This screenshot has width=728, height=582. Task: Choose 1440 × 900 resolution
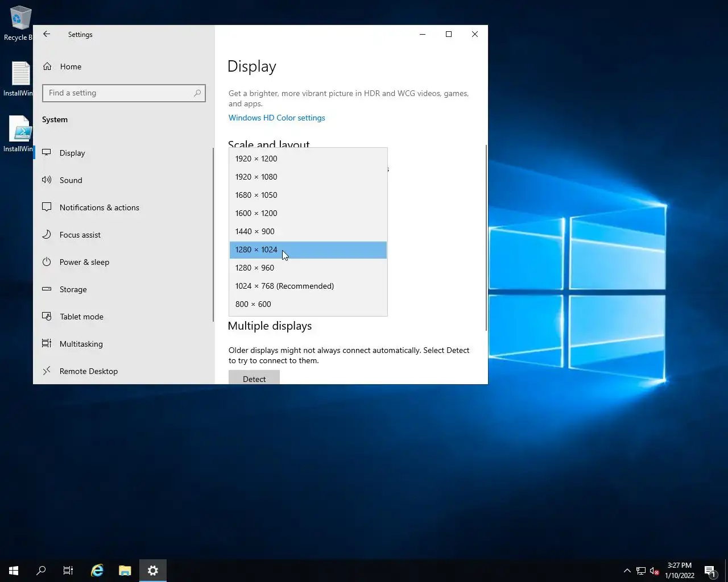(308, 231)
